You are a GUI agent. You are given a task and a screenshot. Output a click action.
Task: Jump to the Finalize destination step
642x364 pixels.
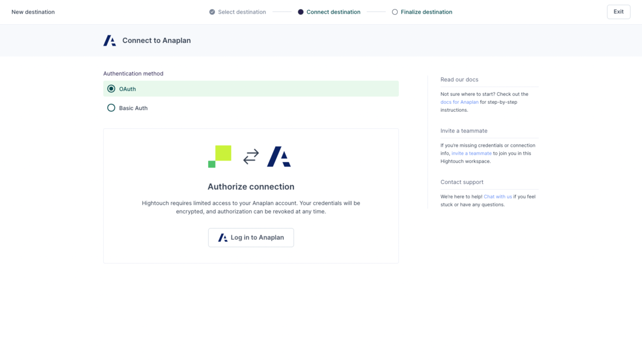pyautogui.click(x=426, y=12)
